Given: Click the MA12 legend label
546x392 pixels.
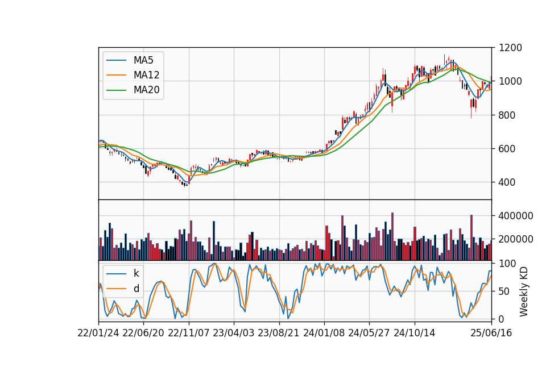Looking at the screenshot, I should 146,75.
